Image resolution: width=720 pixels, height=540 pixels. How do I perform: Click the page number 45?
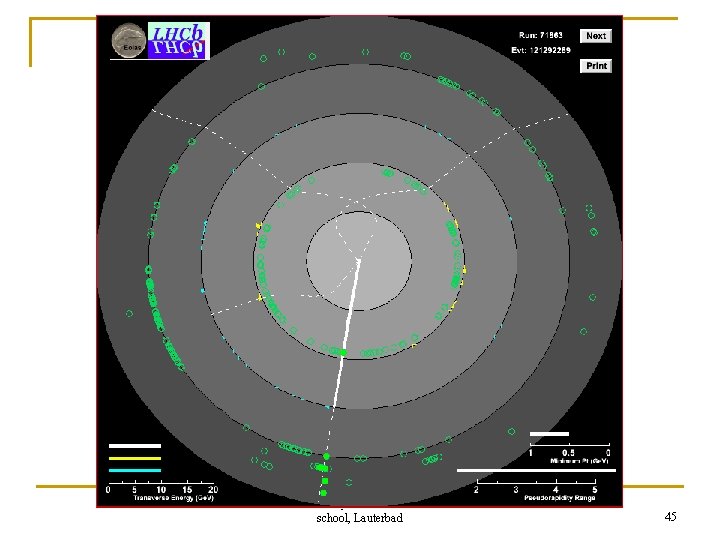pos(670,517)
